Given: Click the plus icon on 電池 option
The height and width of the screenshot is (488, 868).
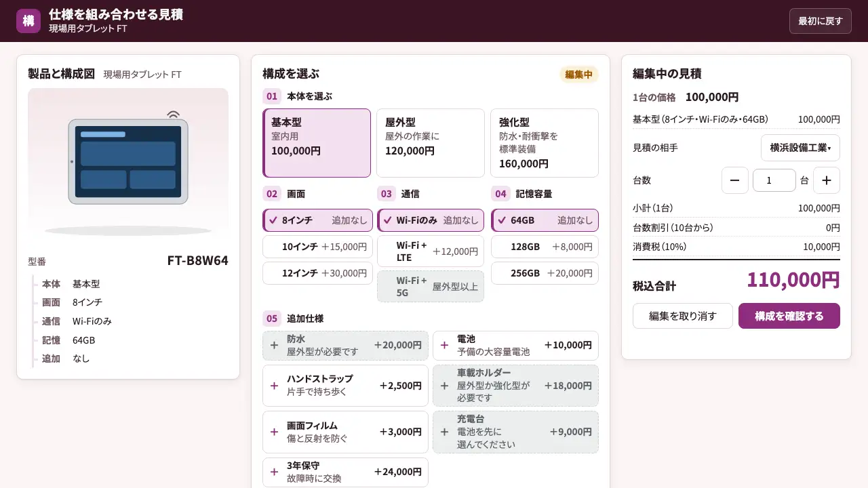Looking at the screenshot, I should point(444,345).
